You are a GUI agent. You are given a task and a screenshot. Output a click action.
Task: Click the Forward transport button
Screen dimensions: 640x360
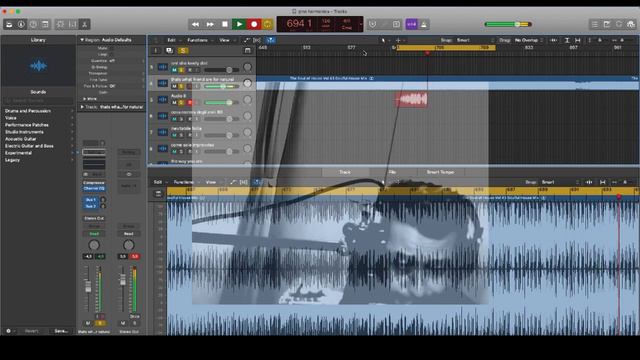pos(210,24)
